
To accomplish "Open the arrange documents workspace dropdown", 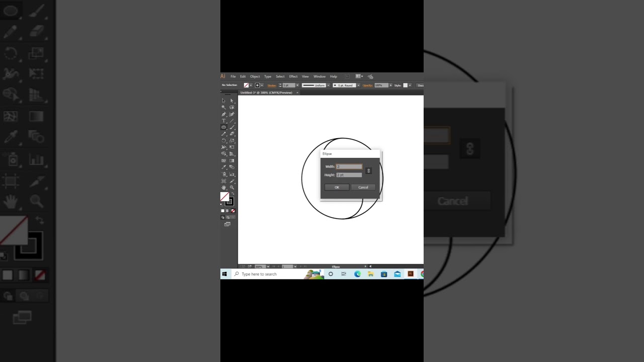I will pos(359,76).
